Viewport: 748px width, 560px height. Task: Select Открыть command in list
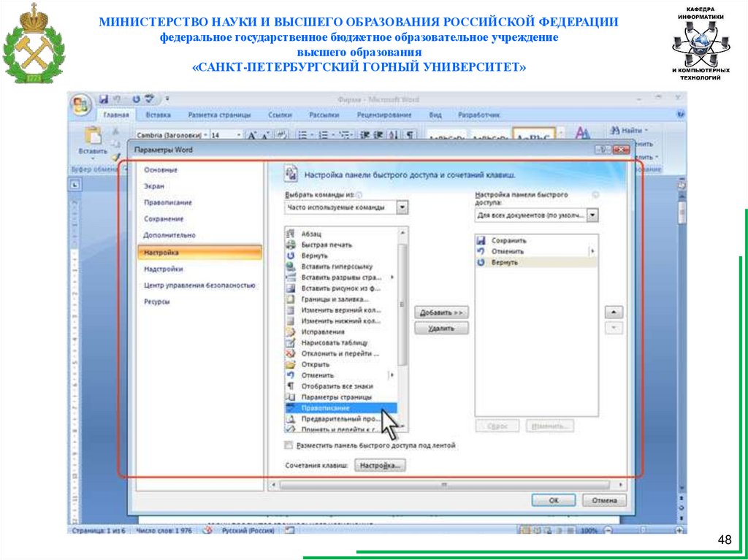pyautogui.click(x=340, y=364)
